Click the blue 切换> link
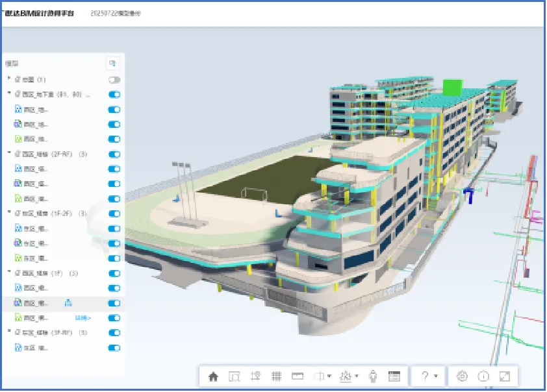The image size is (547, 392). 83,318
